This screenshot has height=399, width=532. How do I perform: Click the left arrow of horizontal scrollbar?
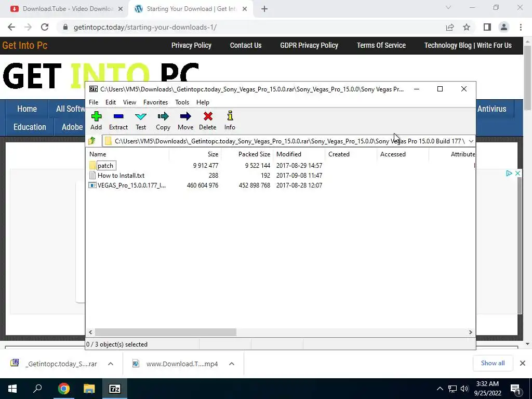pyautogui.click(x=90, y=332)
